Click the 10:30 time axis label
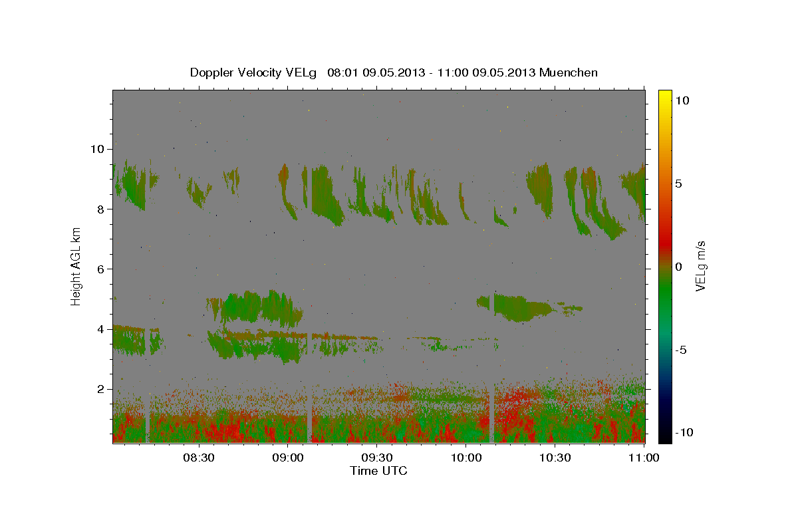798x532 pixels. (555, 458)
